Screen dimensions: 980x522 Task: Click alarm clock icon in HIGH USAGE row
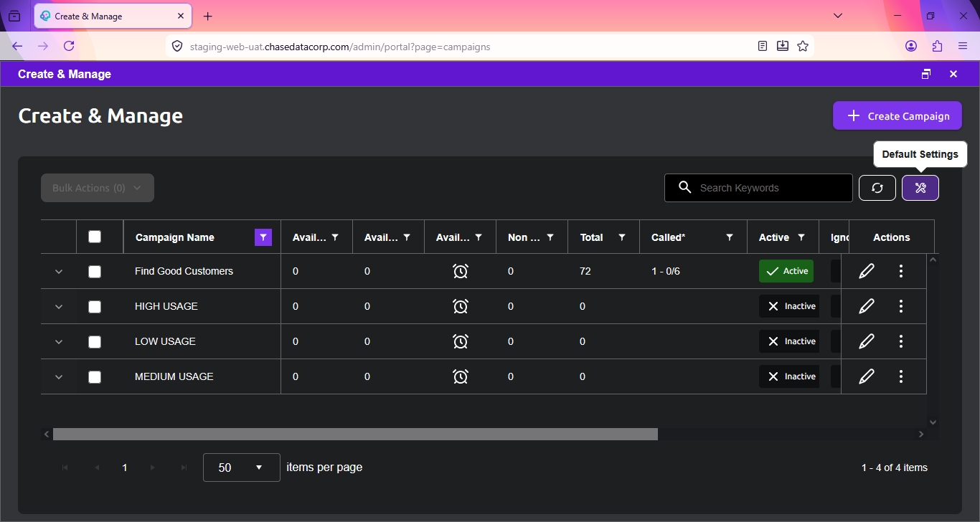(x=461, y=306)
